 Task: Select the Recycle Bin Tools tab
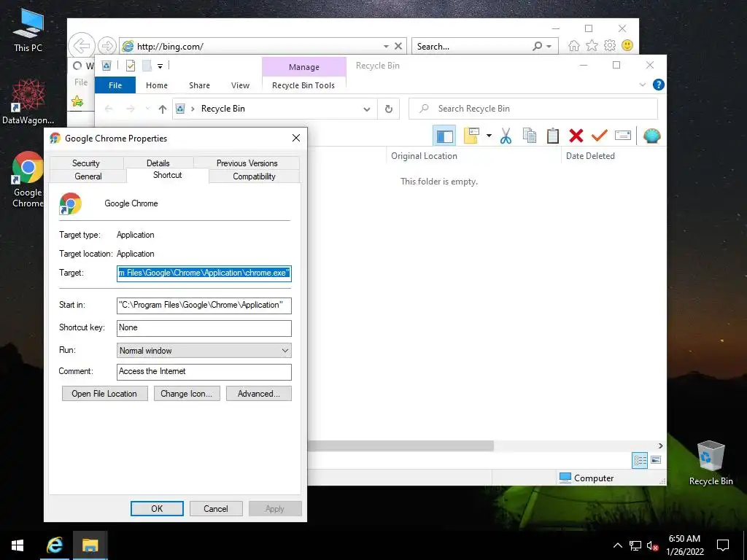tap(303, 85)
